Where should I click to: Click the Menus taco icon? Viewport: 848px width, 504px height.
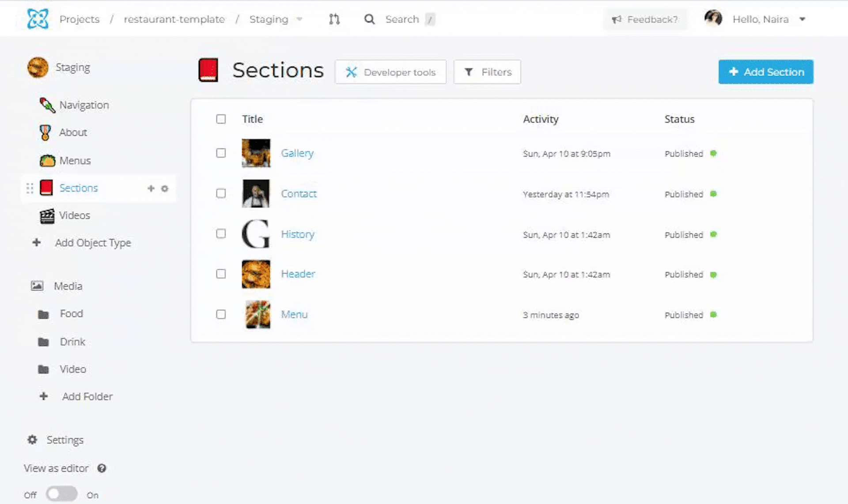coord(47,161)
